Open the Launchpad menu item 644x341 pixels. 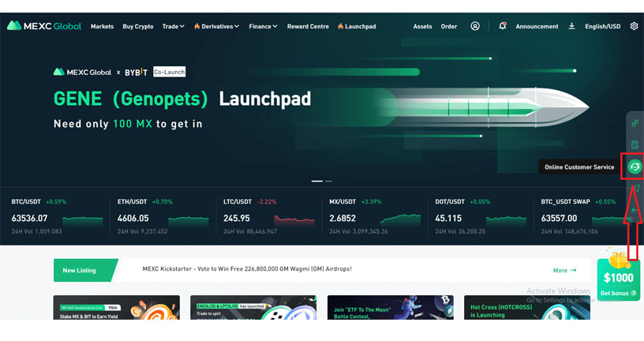pos(357,26)
